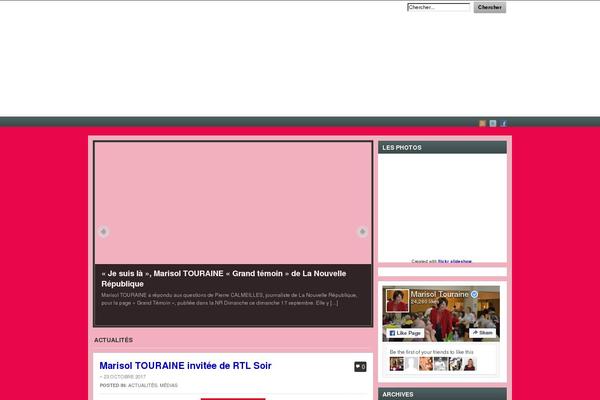Click the verified badge next to Marisol Touraine
Viewport: 600px width, 400px height.
(474, 294)
